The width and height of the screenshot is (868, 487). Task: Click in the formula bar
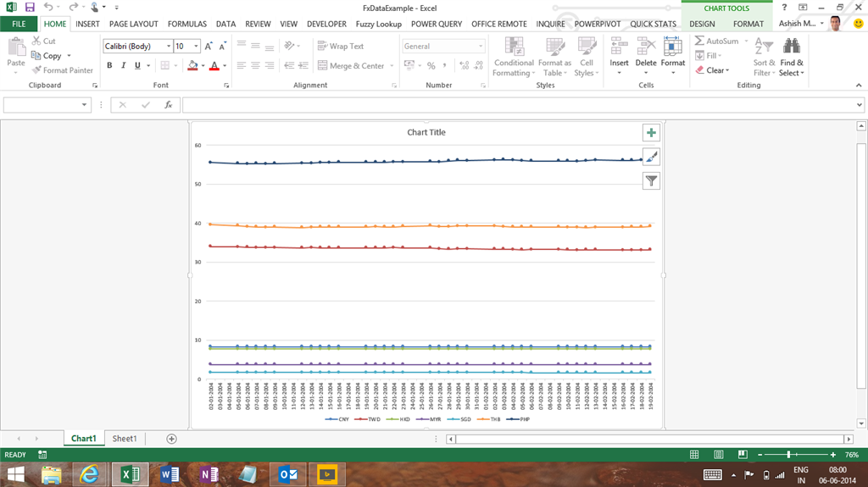[x=518, y=104]
